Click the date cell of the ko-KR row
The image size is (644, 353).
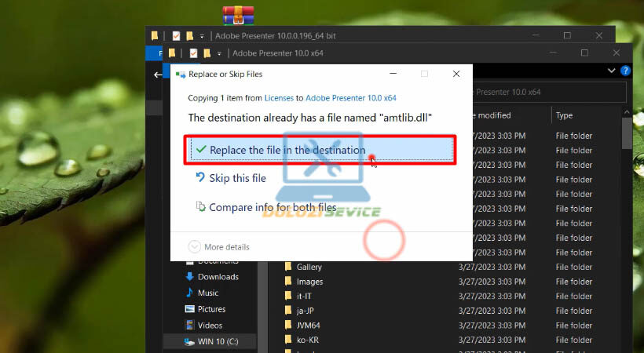492,340
